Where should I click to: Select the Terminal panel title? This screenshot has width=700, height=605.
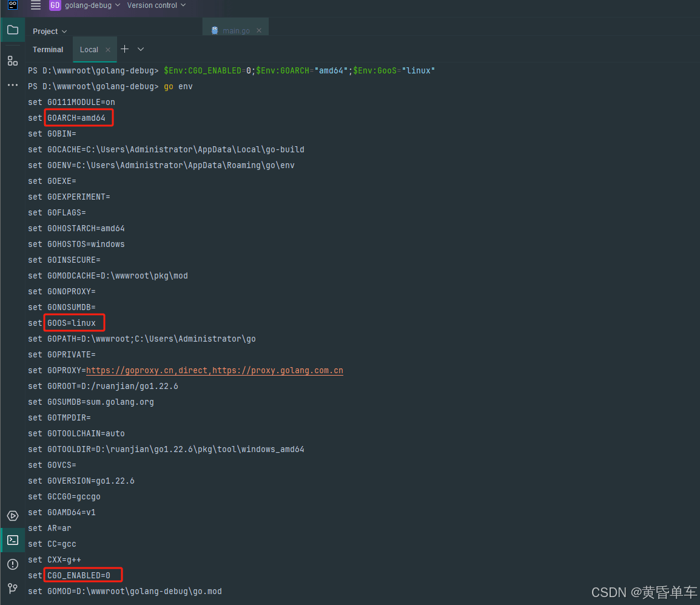(48, 50)
